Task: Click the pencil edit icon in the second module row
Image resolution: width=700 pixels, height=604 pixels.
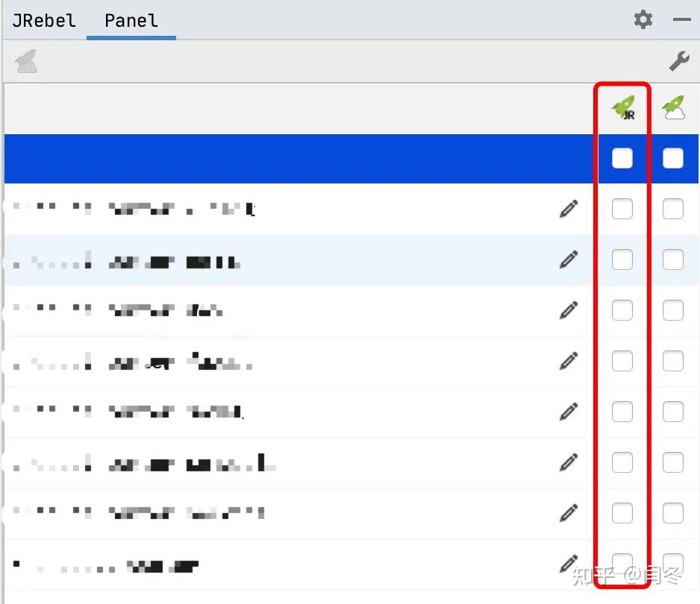Action: point(569,259)
